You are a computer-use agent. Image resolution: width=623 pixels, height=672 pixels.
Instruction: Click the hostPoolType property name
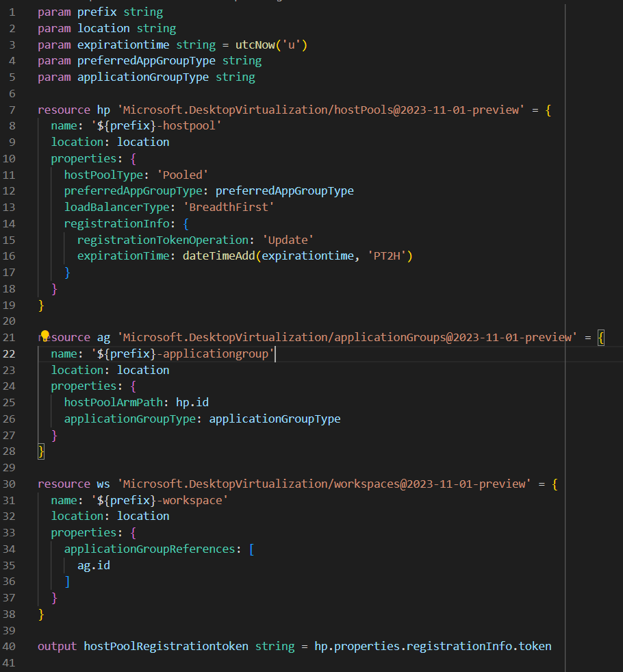[103, 175]
